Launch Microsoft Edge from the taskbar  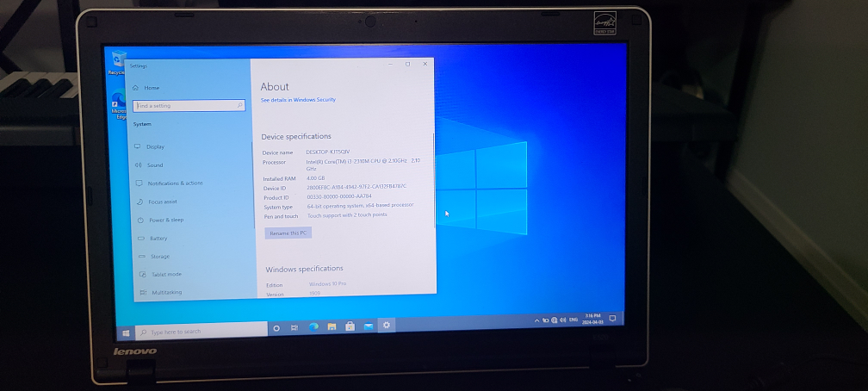[x=313, y=326]
